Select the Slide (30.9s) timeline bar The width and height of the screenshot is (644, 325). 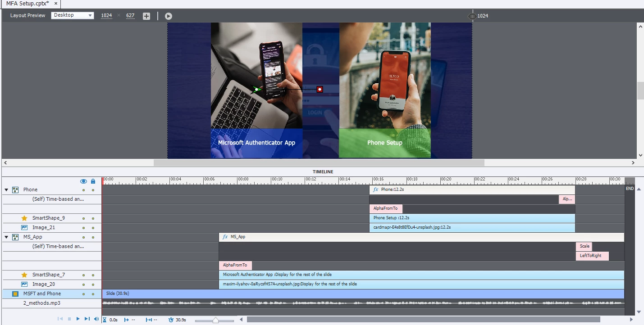click(x=363, y=293)
